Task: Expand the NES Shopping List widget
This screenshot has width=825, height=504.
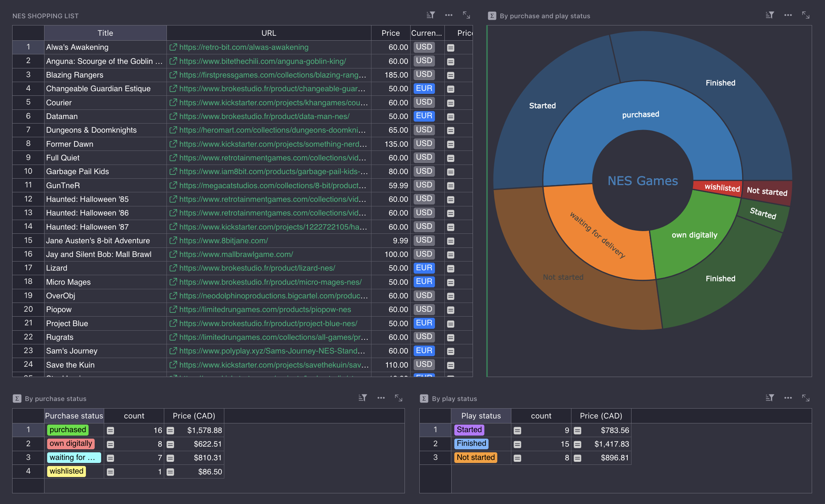Action: coord(466,15)
